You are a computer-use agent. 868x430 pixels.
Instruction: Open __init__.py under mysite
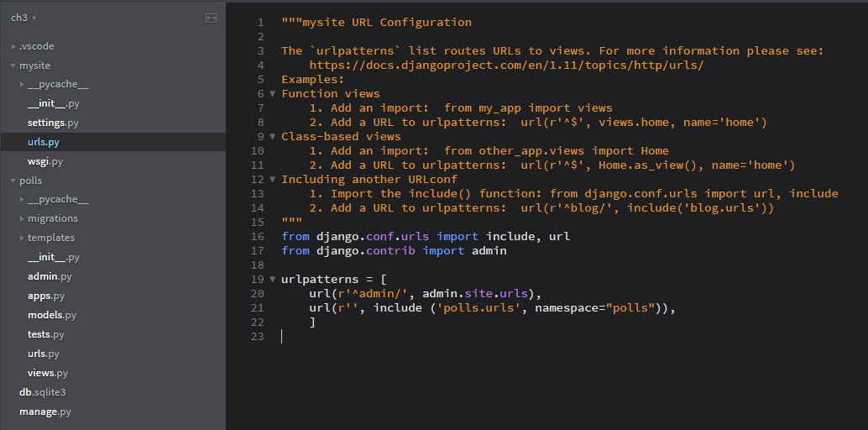54,103
